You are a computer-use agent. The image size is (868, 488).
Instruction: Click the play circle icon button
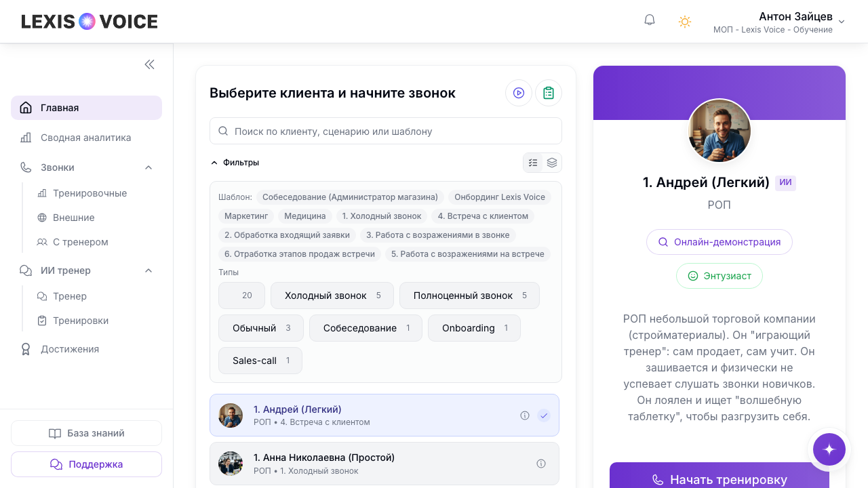pyautogui.click(x=519, y=93)
